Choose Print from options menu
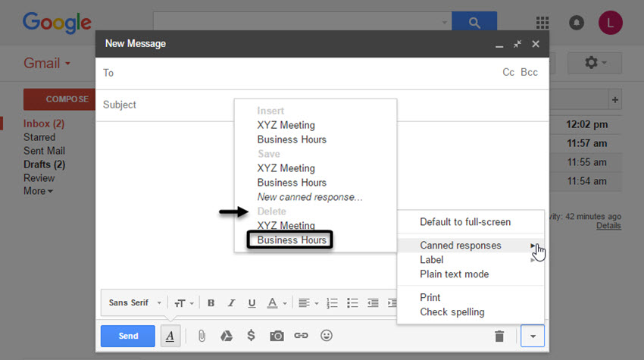The image size is (644, 360). 430,298
